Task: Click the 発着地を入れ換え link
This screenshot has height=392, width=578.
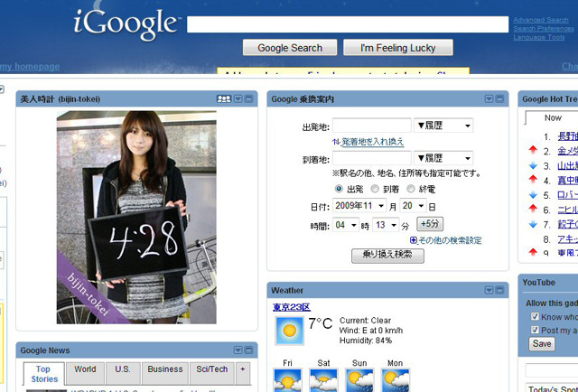Action: tap(373, 142)
